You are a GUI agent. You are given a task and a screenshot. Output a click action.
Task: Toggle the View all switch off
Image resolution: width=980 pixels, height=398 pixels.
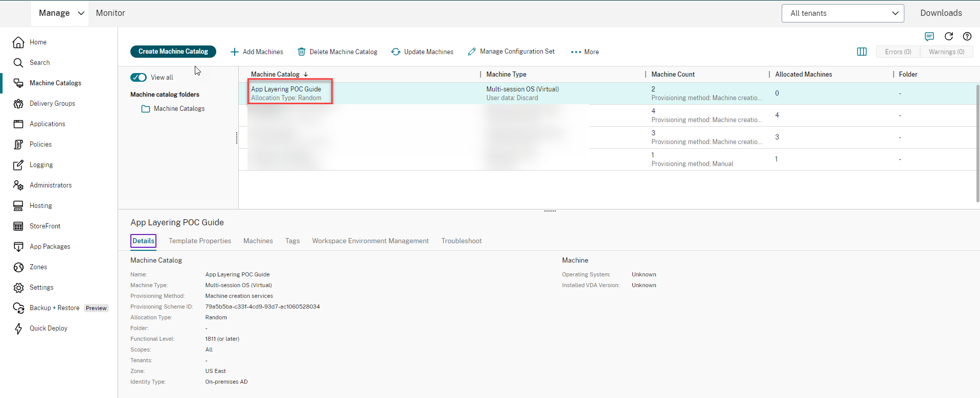(x=139, y=77)
